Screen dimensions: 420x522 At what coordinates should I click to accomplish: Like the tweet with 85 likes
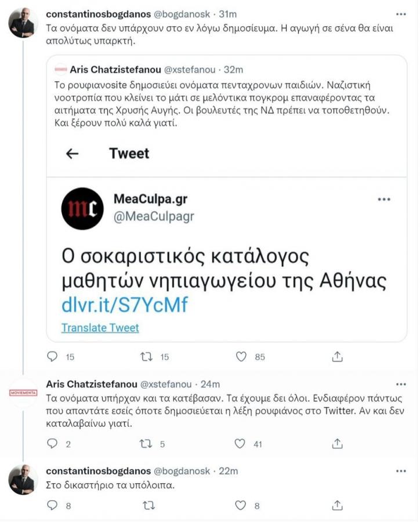point(241,357)
